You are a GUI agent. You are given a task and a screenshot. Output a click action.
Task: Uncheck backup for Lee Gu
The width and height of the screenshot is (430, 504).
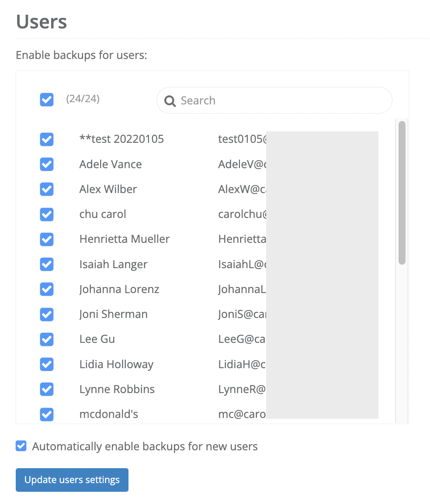pos(47,339)
